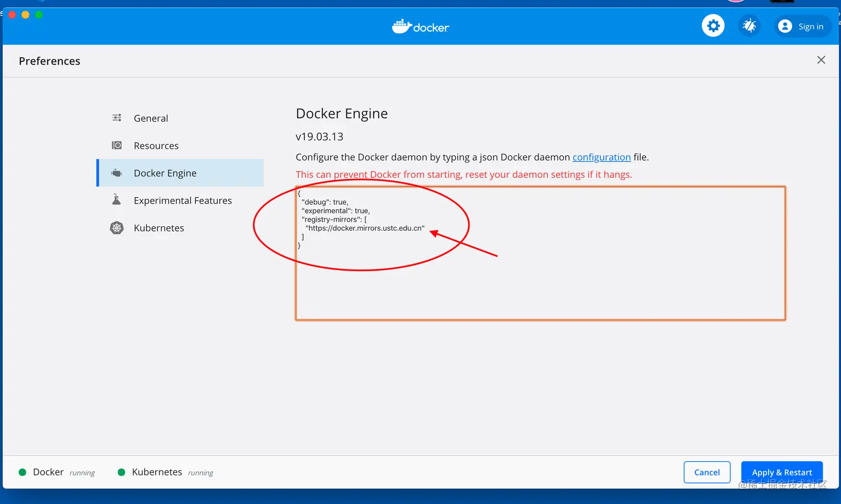
Task: Click the Docker Engine whale icon
Action: pyautogui.click(x=117, y=173)
